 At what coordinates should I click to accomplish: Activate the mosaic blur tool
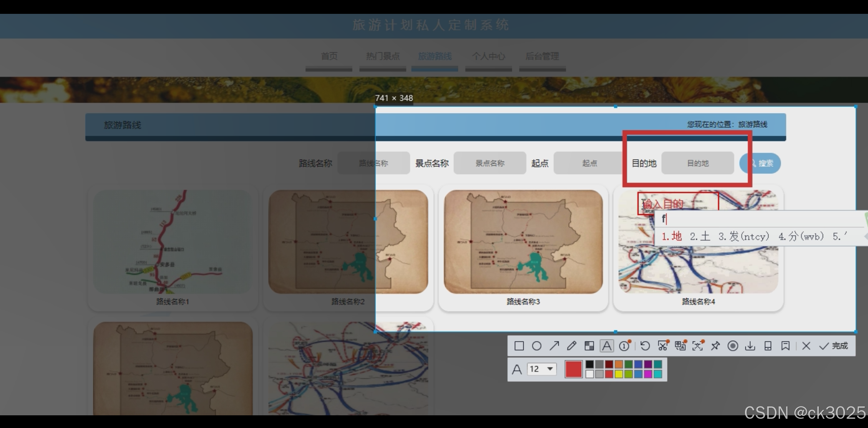point(589,346)
